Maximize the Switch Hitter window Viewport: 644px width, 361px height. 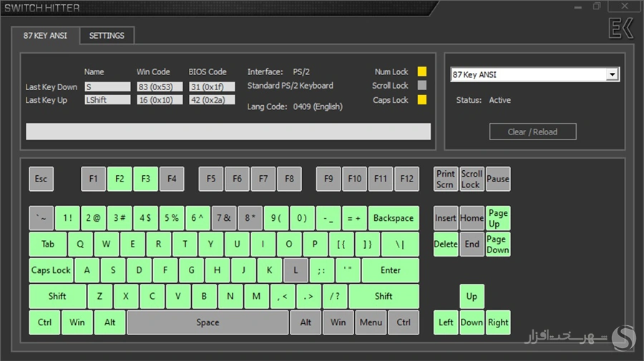[597, 6]
